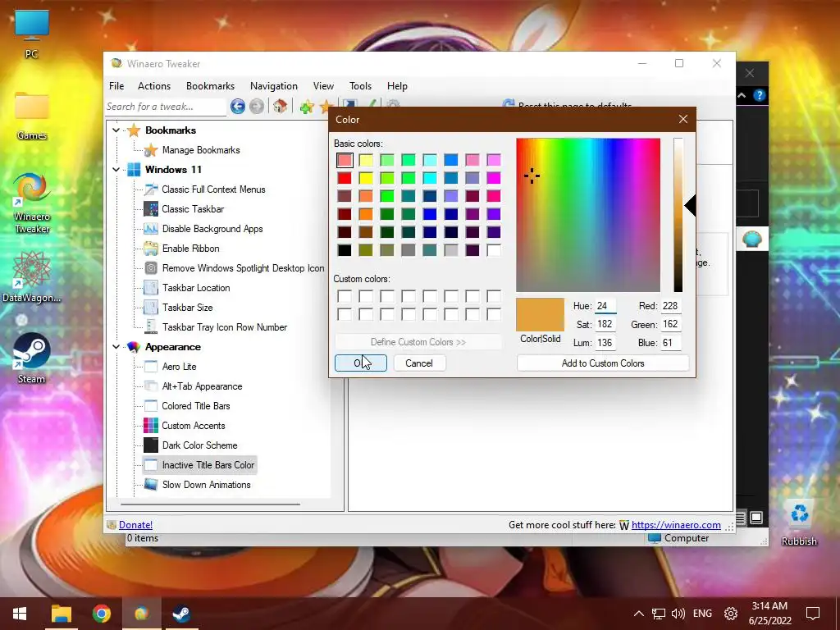The height and width of the screenshot is (630, 840).
Task: Open the Rubbish recycle bin icon
Action: (x=799, y=523)
